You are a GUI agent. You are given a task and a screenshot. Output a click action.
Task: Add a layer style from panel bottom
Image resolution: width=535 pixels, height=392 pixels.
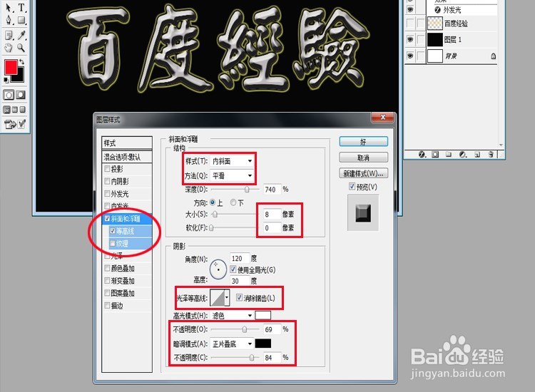[x=422, y=155]
